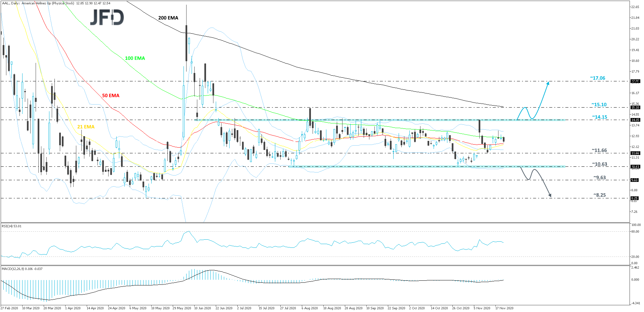The width and height of the screenshot is (644, 312).
Task: Click the 80.00 RSI scale value
Action: pos(635,231)
